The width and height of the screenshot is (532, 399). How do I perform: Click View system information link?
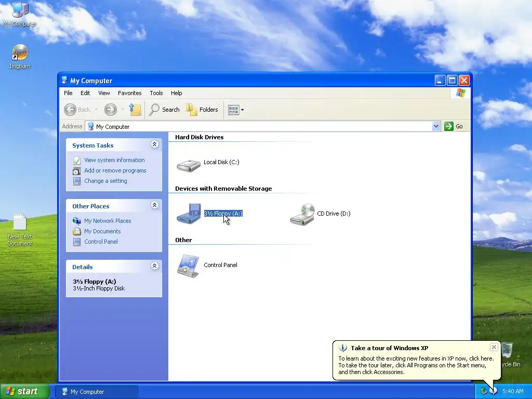pyautogui.click(x=114, y=160)
